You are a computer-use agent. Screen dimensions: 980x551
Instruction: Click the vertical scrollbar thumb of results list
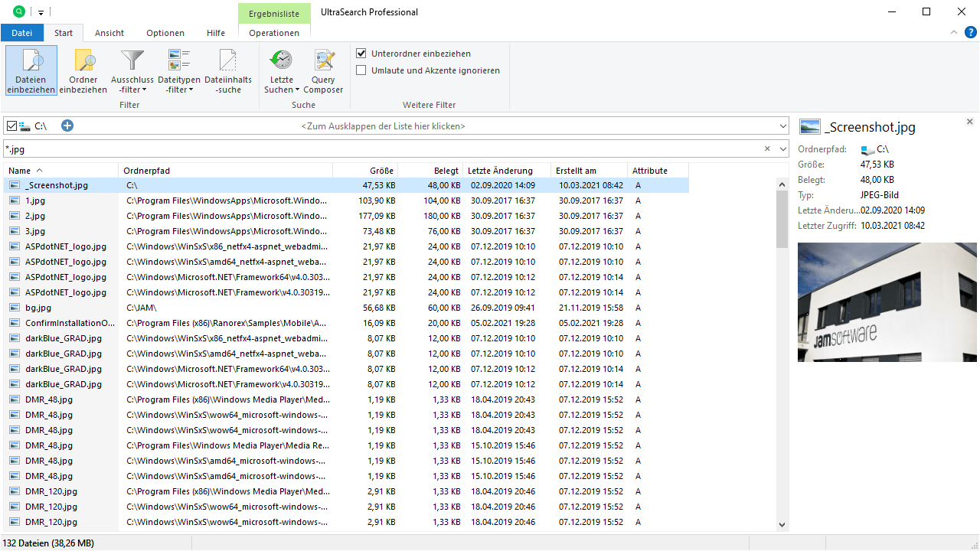click(782, 219)
